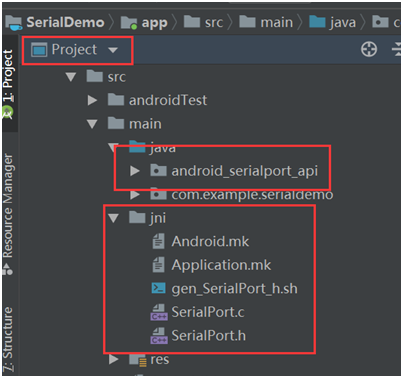This screenshot has width=416, height=376.
Task: Select the android_serialport_api package
Action: click(x=244, y=171)
